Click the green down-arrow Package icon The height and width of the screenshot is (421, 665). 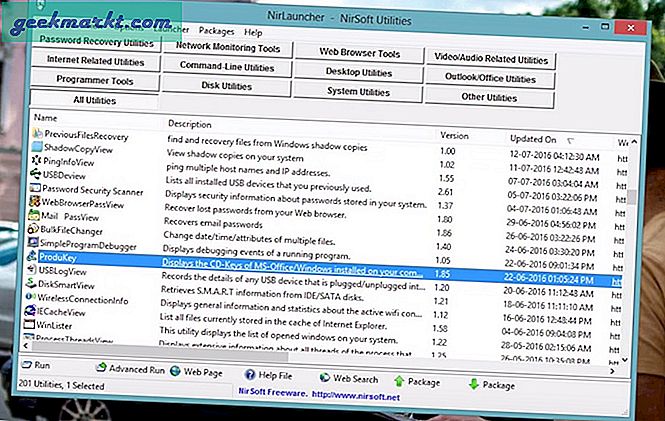(x=474, y=384)
